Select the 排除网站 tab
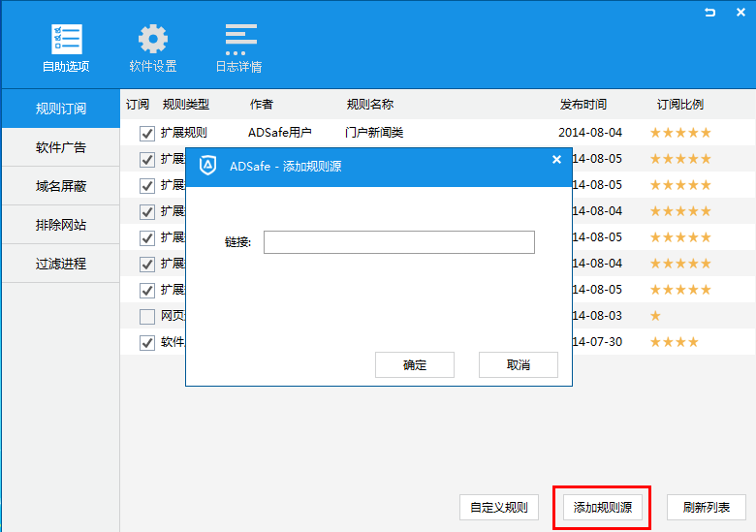The width and height of the screenshot is (756, 532). 61,225
